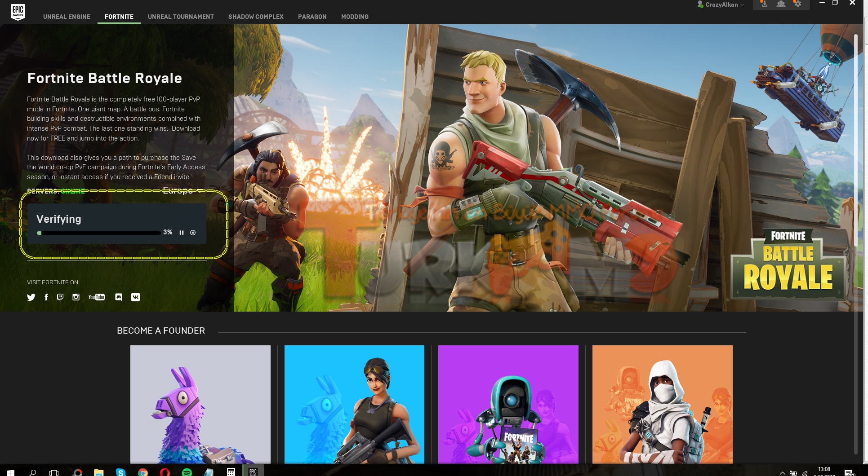868x476 pixels.
Task: Show hidden system tray icons
Action: 783,473
